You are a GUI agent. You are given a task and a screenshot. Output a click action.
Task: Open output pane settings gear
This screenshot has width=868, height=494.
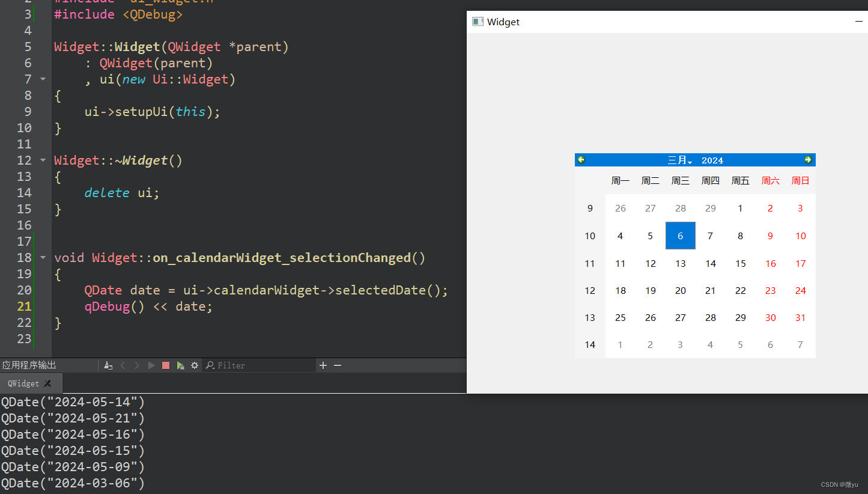tap(195, 365)
